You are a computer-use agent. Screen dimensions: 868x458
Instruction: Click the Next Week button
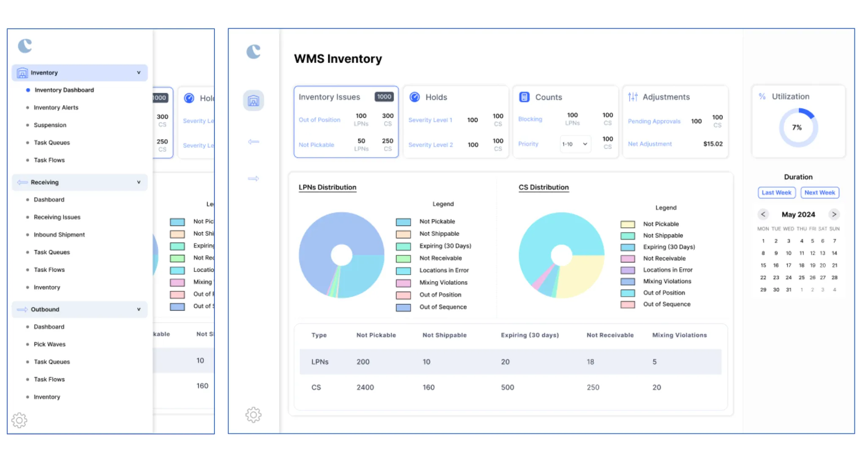(819, 193)
